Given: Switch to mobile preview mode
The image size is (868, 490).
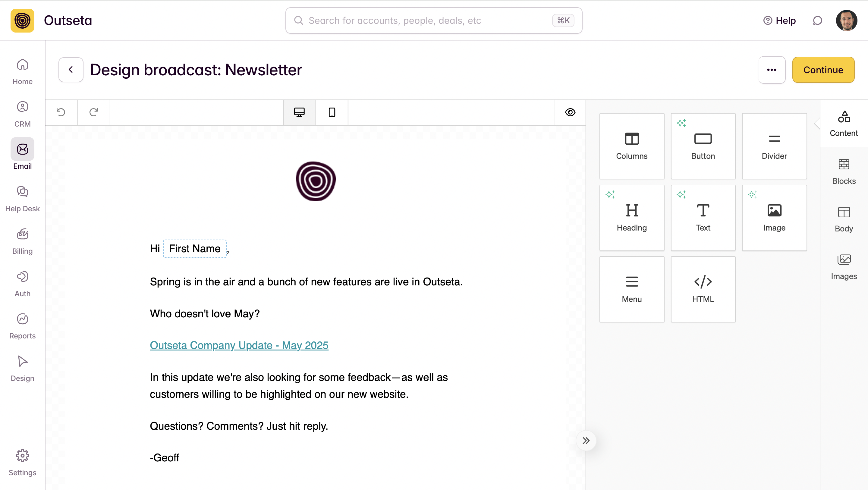Looking at the screenshot, I should [332, 112].
